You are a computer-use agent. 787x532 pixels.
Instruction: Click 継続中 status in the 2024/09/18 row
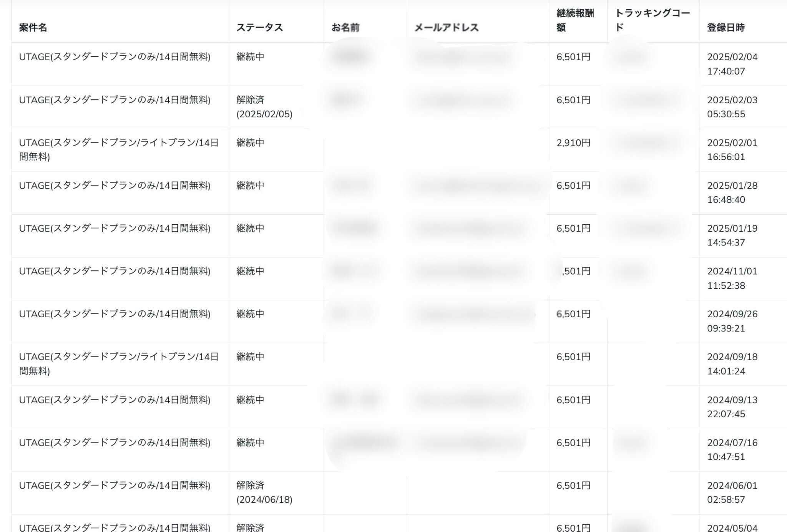pos(250,356)
